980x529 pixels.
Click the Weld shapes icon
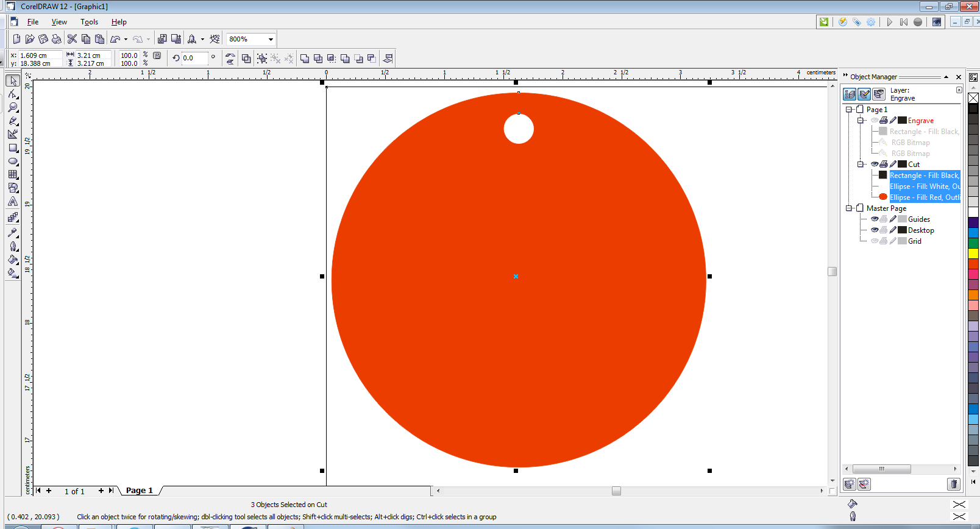[305, 59]
